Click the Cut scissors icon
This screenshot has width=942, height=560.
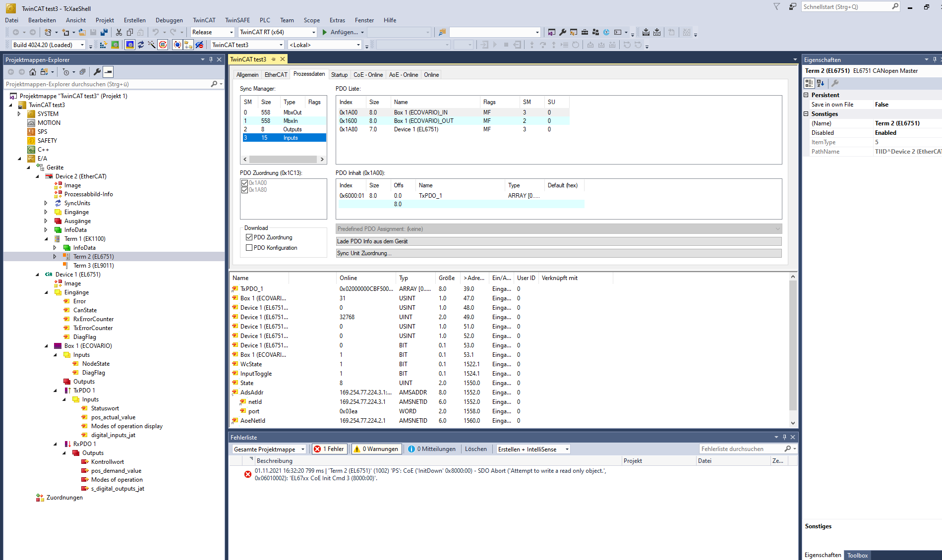119,32
